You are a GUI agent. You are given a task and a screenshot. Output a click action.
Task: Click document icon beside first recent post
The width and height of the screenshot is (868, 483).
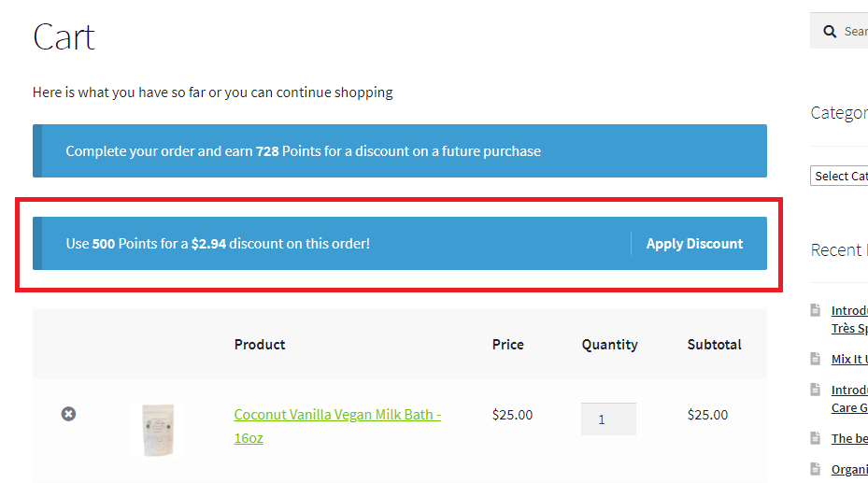(x=816, y=310)
